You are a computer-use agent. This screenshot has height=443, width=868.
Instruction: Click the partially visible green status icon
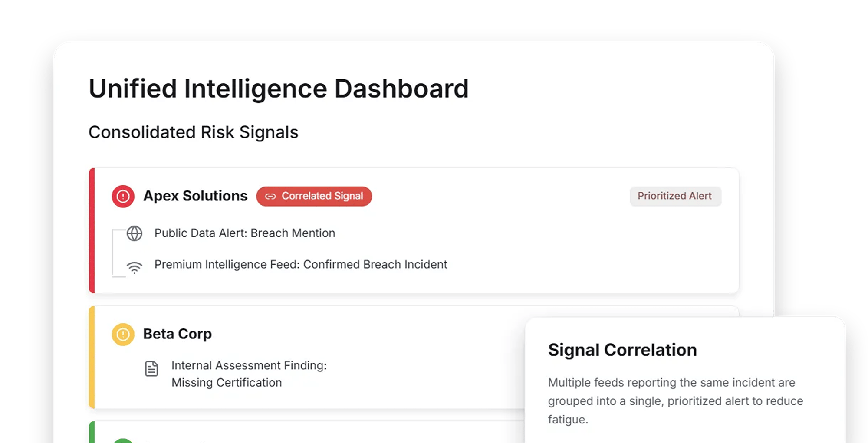(123, 440)
